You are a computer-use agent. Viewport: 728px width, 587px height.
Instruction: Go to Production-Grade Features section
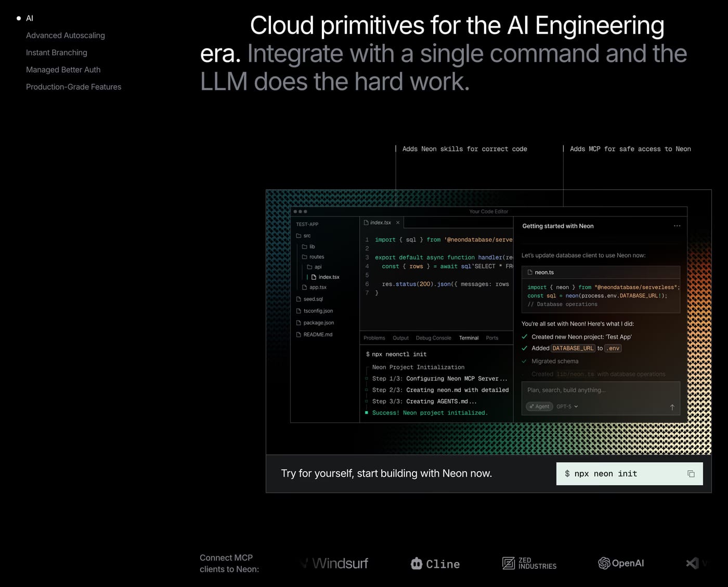point(73,87)
